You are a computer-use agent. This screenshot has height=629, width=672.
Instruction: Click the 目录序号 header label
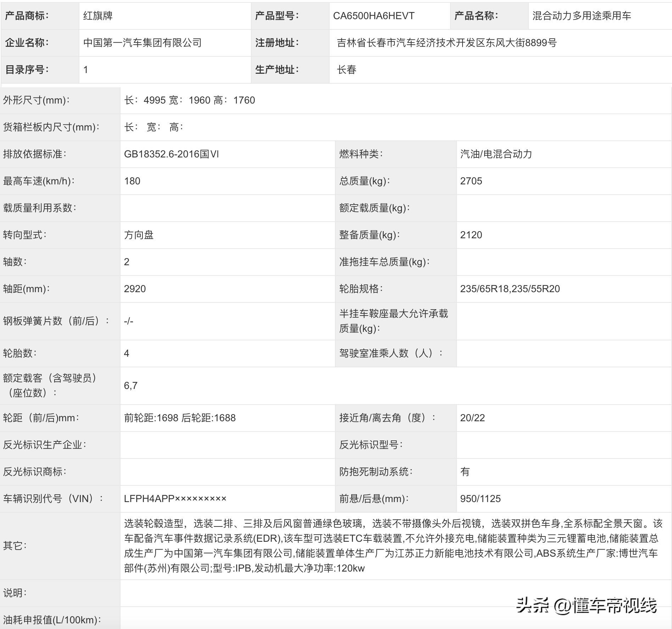coord(27,69)
